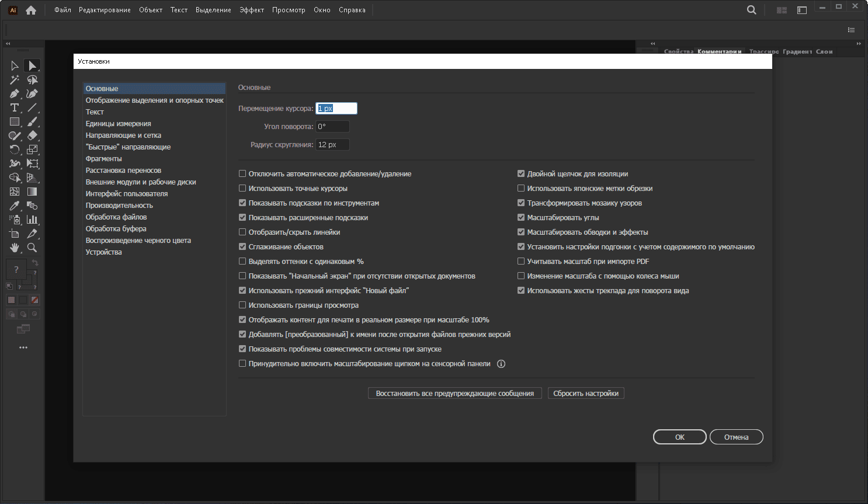
Task: Select the Direct Selection tool
Action: coord(32,66)
